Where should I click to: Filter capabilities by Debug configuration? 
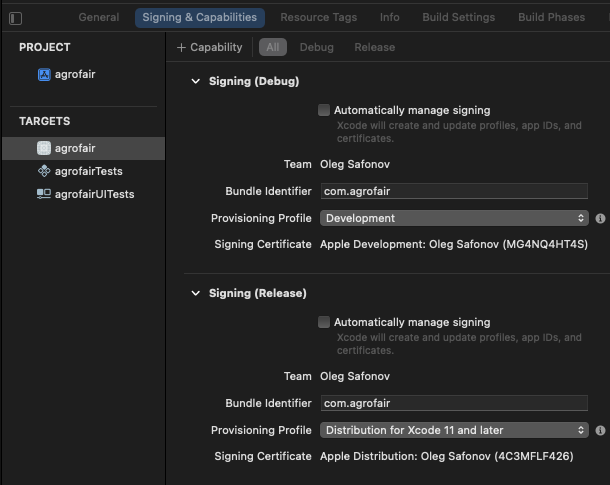point(316,47)
